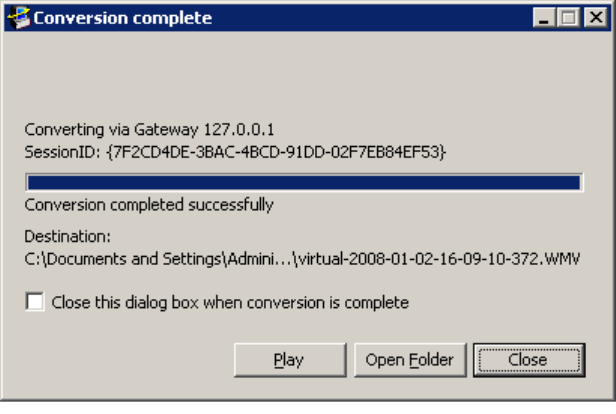Screen dimensions: 616x414
Task: Close the dialog using the title bar X
Action: tap(596, 18)
